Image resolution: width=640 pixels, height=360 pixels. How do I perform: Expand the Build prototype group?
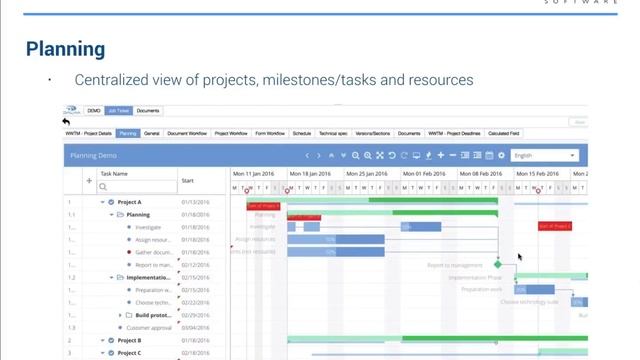pos(120,315)
